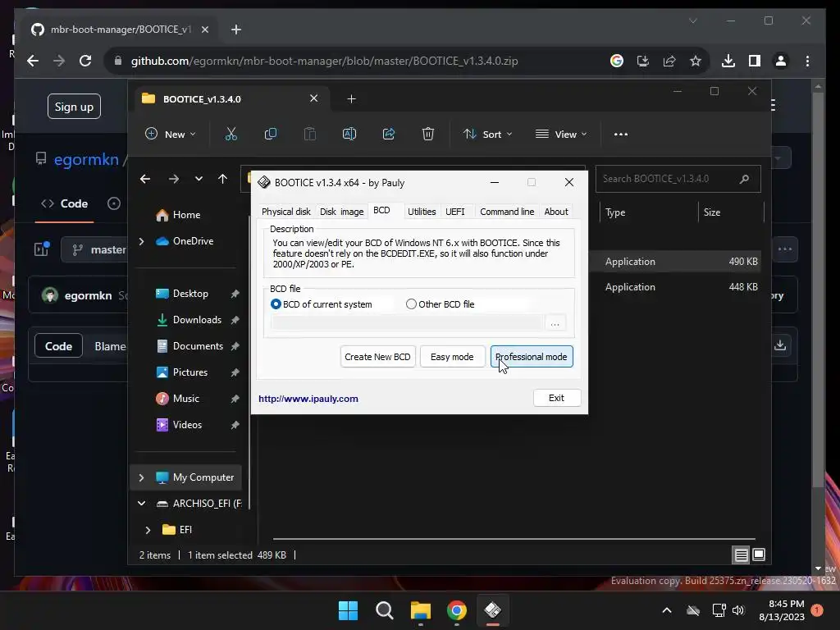Open Windows taskbar Search
840x630 pixels.
(x=385, y=610)
